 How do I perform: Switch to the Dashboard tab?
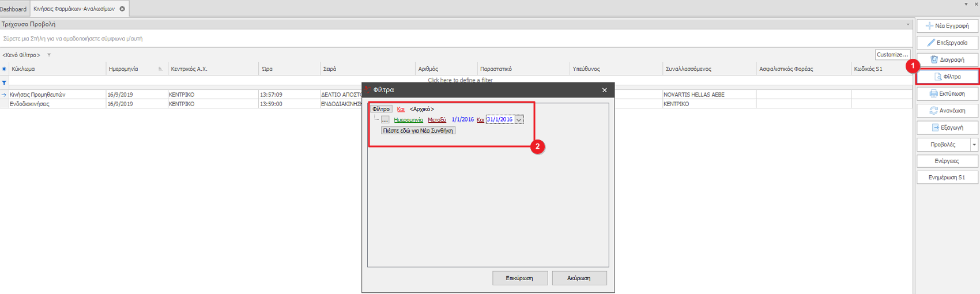(x=13, y=9)
